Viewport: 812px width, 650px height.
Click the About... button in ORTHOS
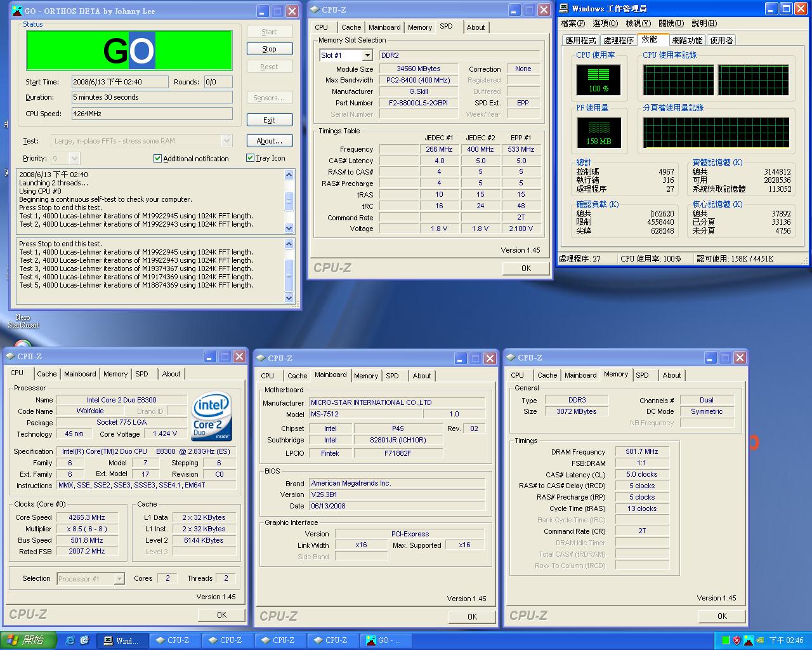tap(270, 141)
